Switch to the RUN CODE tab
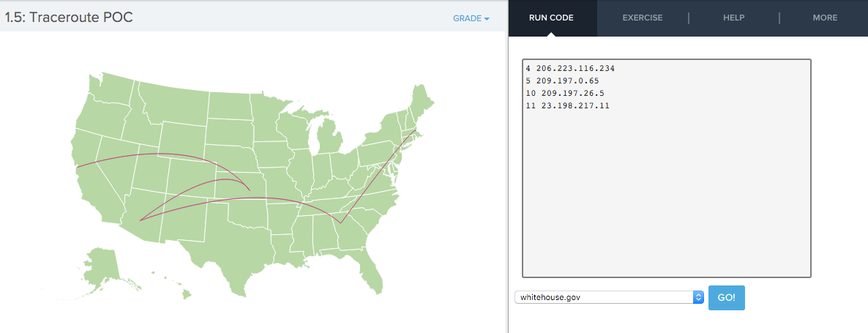Screen dimensions: 868x333 [x=551, y=18]
